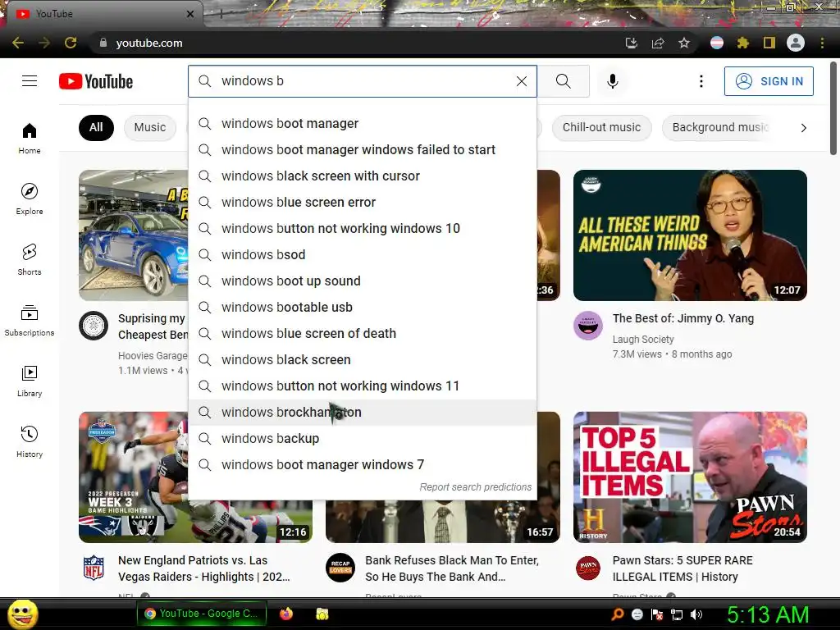Open Shorts in sidebar
This screenshot has width=840, height=630.
point(30,259)
